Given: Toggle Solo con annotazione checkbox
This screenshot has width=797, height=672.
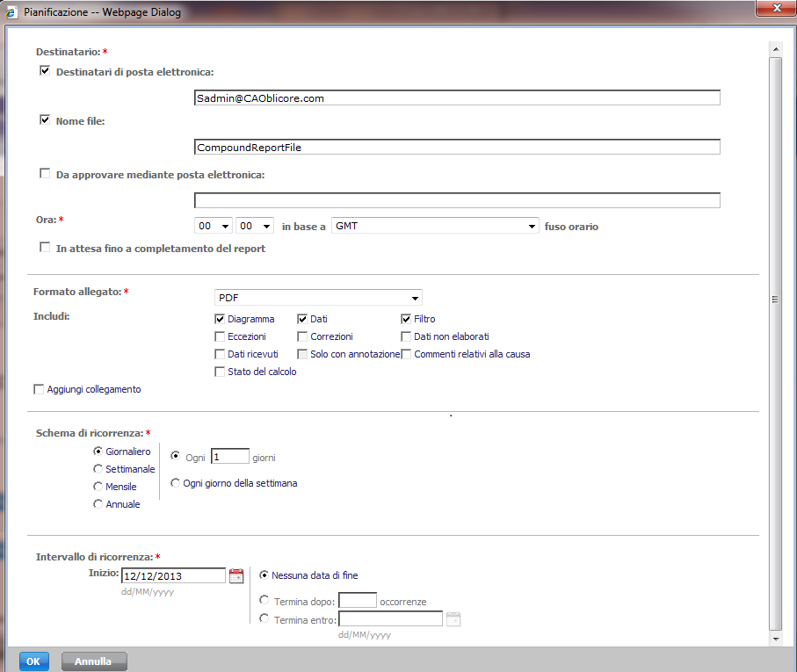Looking at the screenshot, I should (302, 354).
